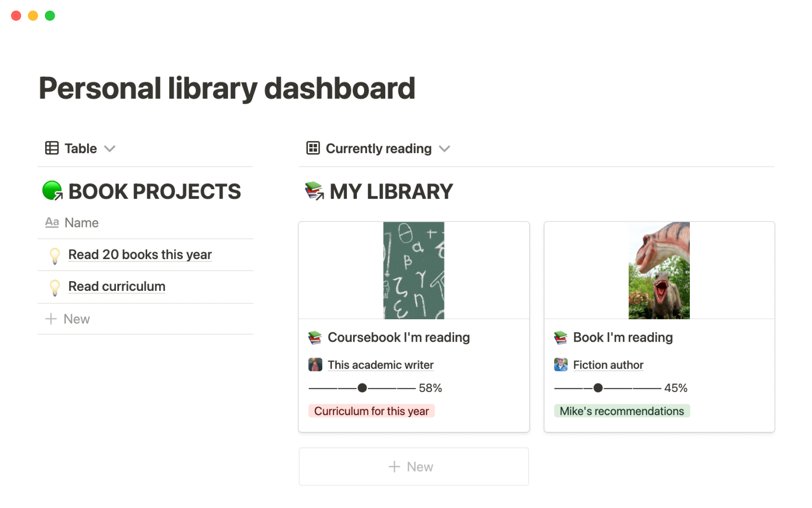Image resolution: width=812 pixels, height=508 pixels.
Task: Click the Curriculum for this year tag
Action: 371,411
